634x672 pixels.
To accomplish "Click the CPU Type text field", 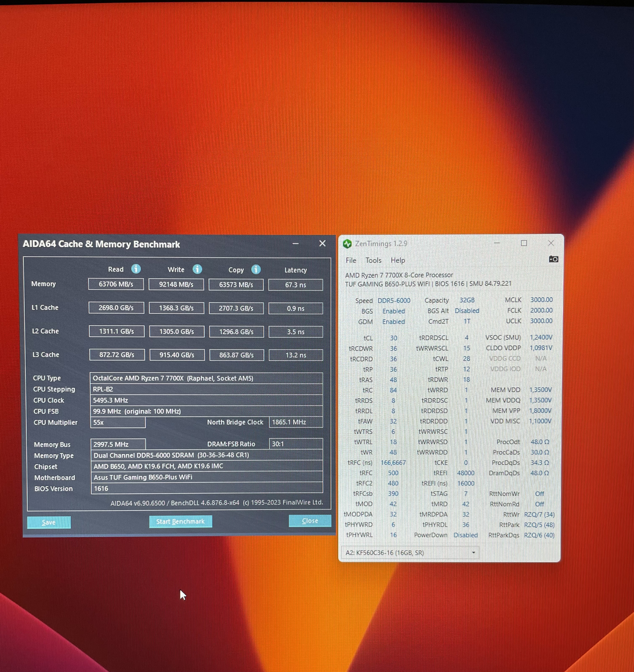I will click(x=206, y=378).
